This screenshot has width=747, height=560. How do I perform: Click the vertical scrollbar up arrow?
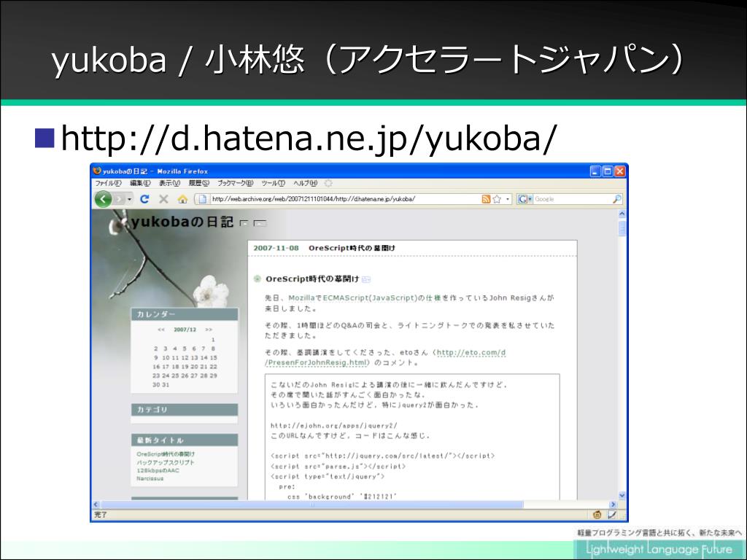622,214
